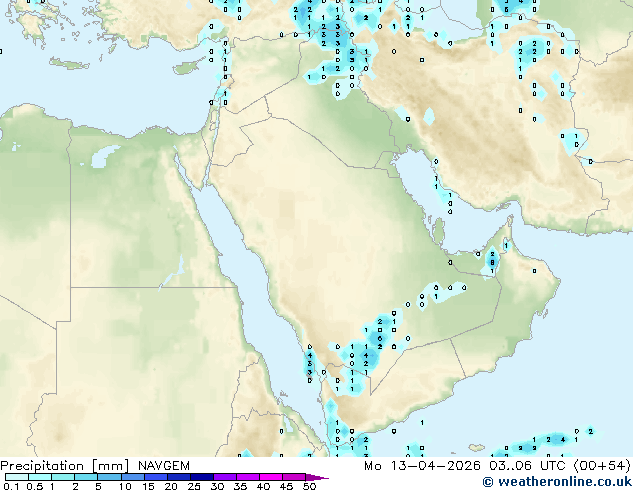Screen dimensions: 634x490
Task: Open the weatheronline.co.uk copyright link
Action: click(558, 482)
